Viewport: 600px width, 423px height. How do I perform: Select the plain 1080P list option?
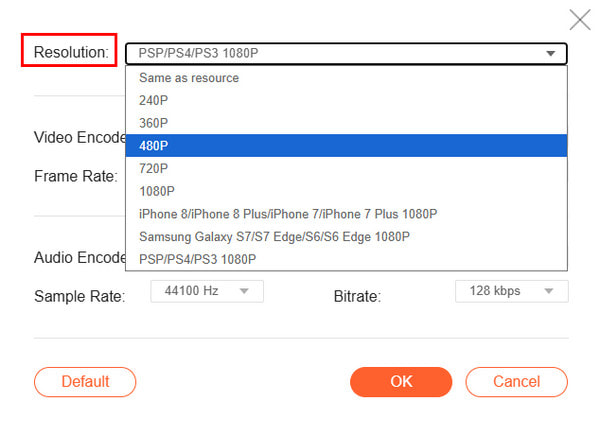point(157,191)
